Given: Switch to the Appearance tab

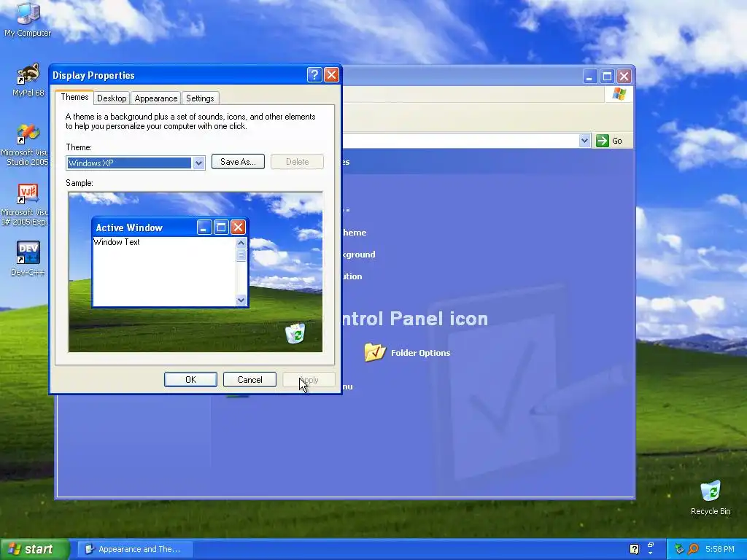Looking at the screenshot, I should [156, 98].
